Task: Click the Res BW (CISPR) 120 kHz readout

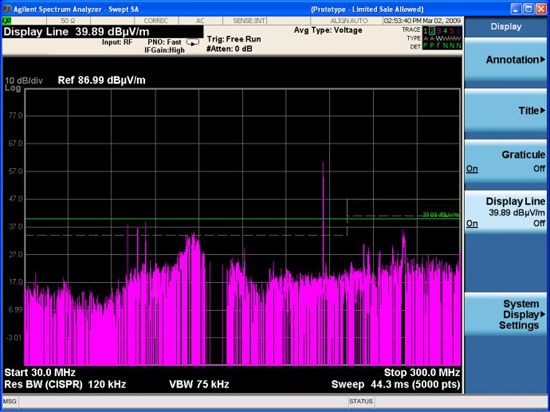Action: 65,384
